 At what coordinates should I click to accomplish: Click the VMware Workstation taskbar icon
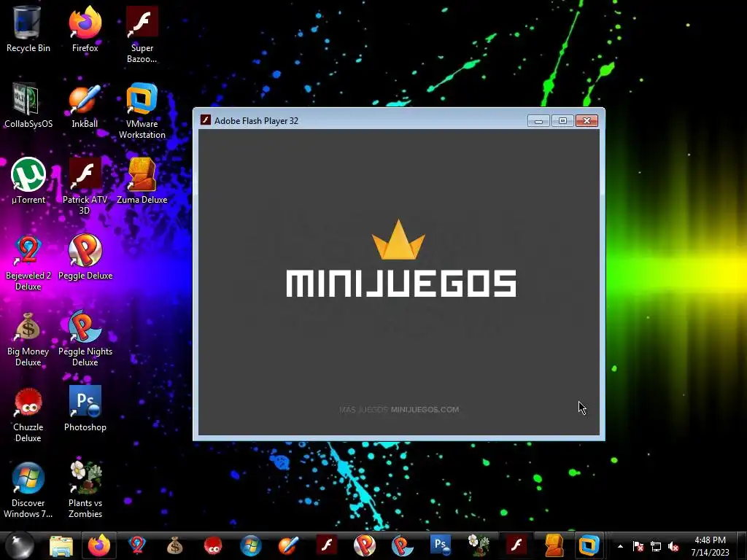point(589,545)
